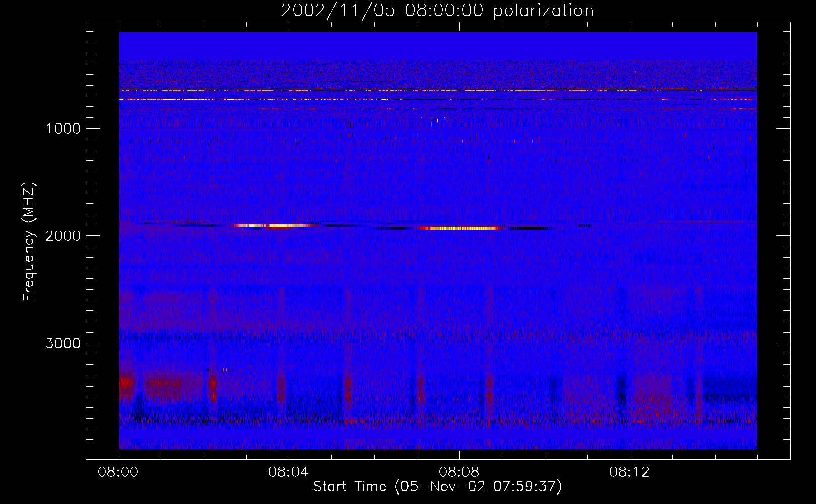816x504 pixels.
Task: Click the bright yellow burst near 08:03 at 1900 MHz
Action: tap(276, 226)
